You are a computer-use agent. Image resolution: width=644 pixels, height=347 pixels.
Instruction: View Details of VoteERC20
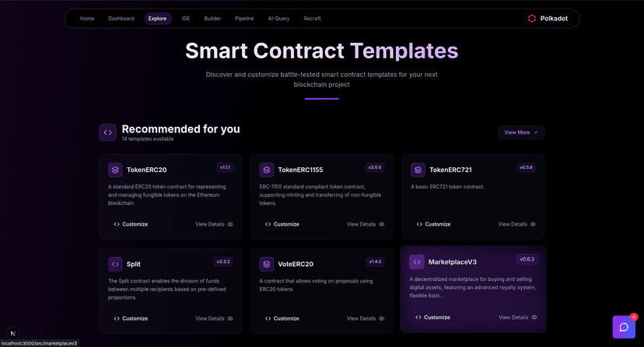(x=365, y=318)
